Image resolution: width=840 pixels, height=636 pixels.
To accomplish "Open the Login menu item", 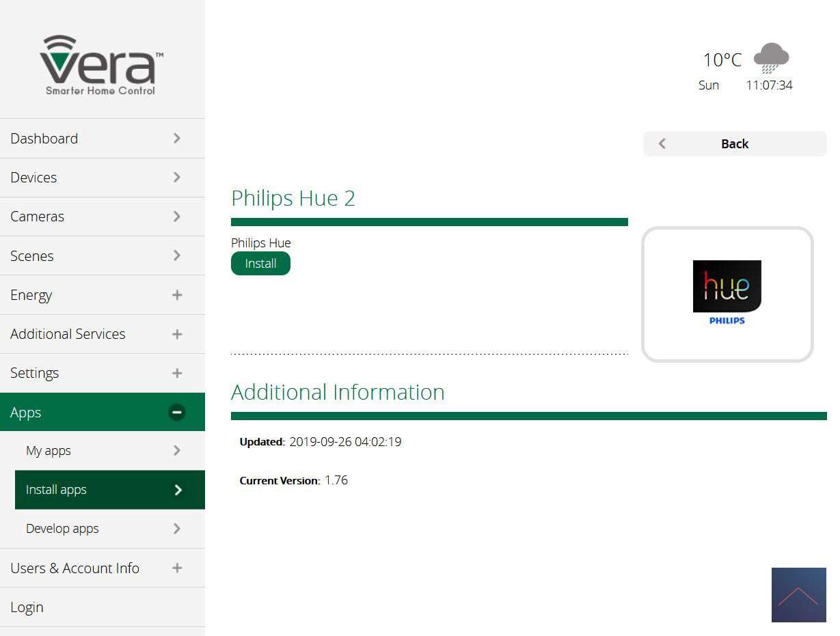I will pyautogui.click(x=103, y=607).
